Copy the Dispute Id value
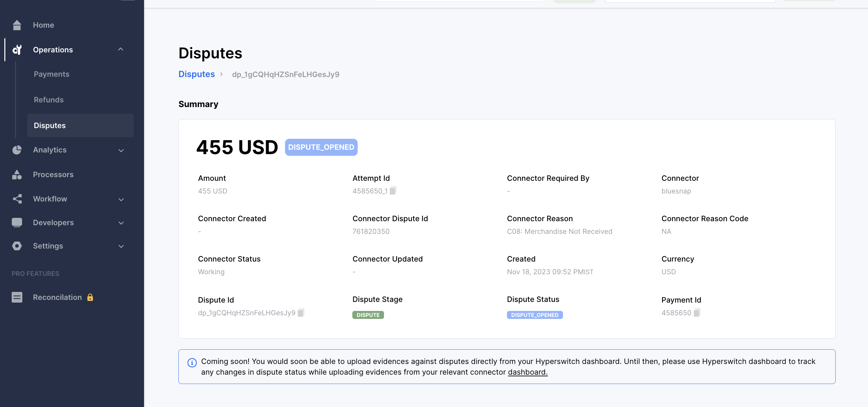This screenshot has width=868, height=407. click(301, 313)
